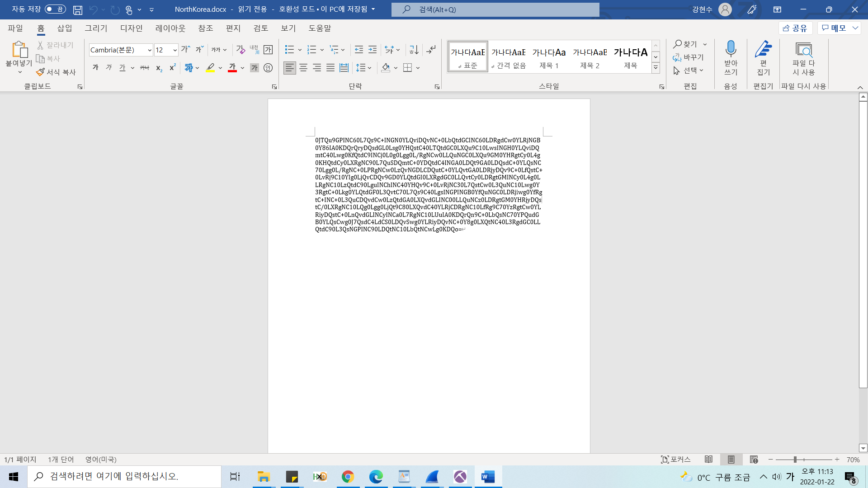
Task: Toggle character border button
Action: [268, 50]
